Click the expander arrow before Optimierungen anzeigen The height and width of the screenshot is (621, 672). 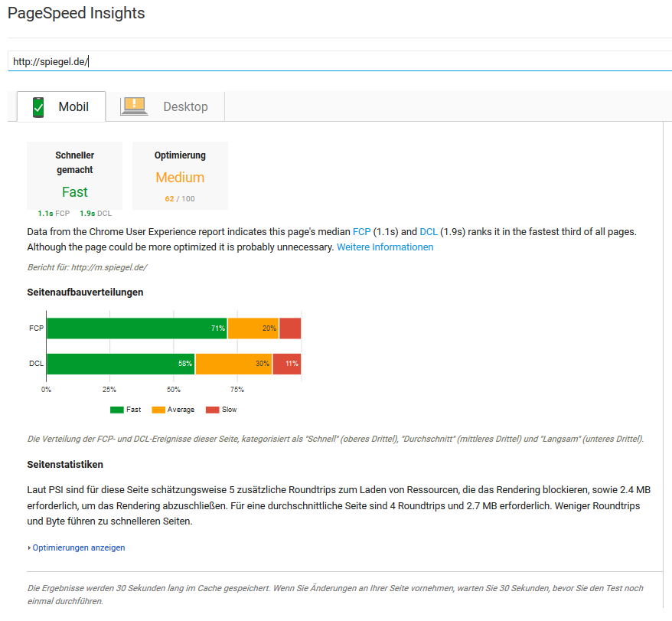pos(28,547)
